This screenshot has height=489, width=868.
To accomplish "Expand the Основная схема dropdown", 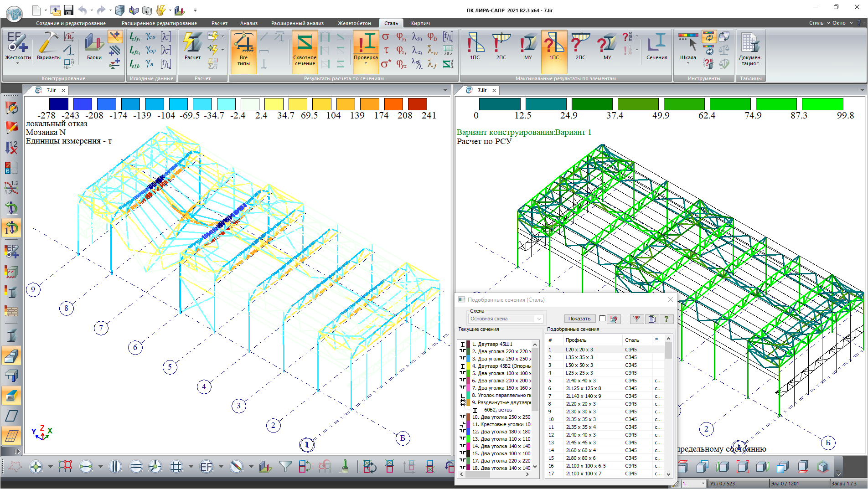I will pos(539,319).
